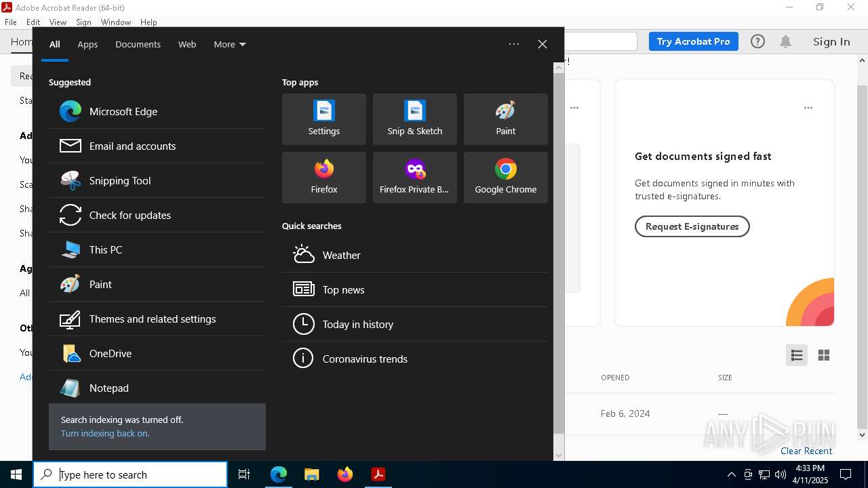Open options ellipsis on signature card
The height and width of the screenshot is (488, 868).
(808, 108)
